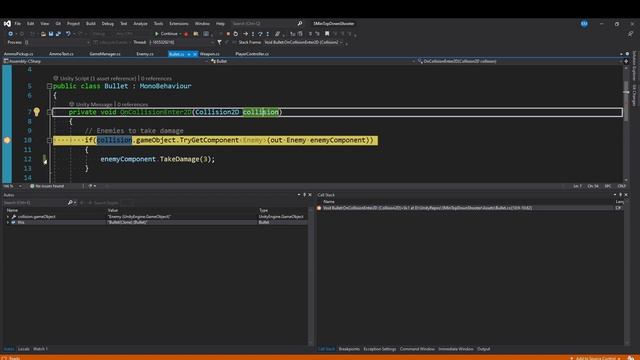Close the Bullet.cs tab
Screen dimensions: 640x360
[x=195, y=54]
